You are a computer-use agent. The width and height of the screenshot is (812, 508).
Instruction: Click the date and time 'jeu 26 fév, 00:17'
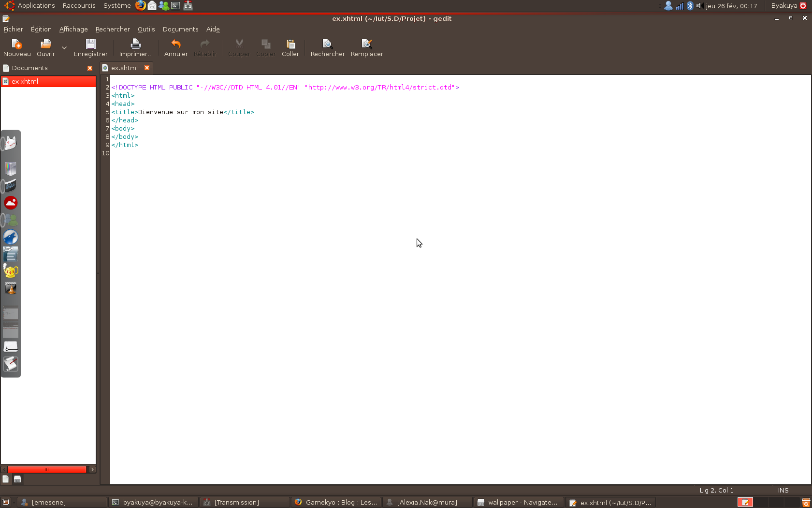[x=731, y=6]
